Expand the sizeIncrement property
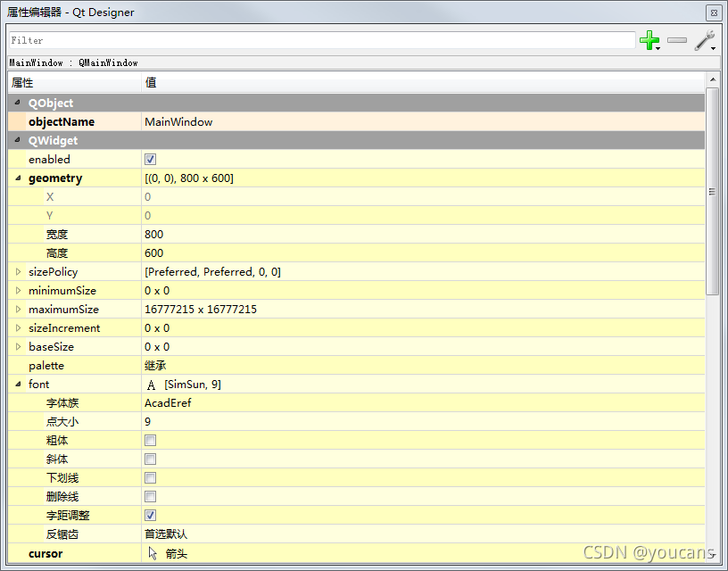 point(18,327)
